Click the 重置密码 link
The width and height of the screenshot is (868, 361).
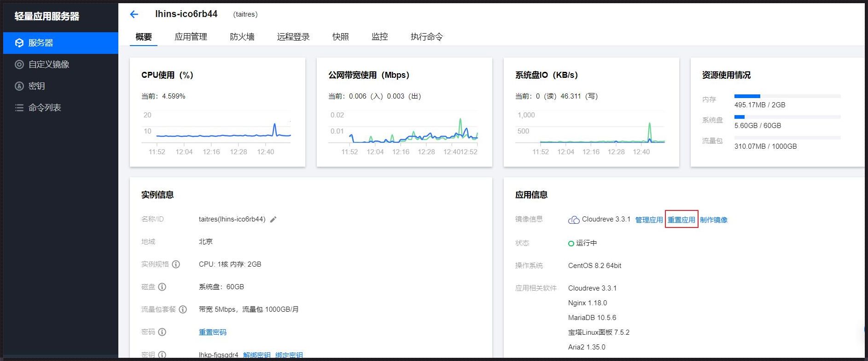(213, 332)
